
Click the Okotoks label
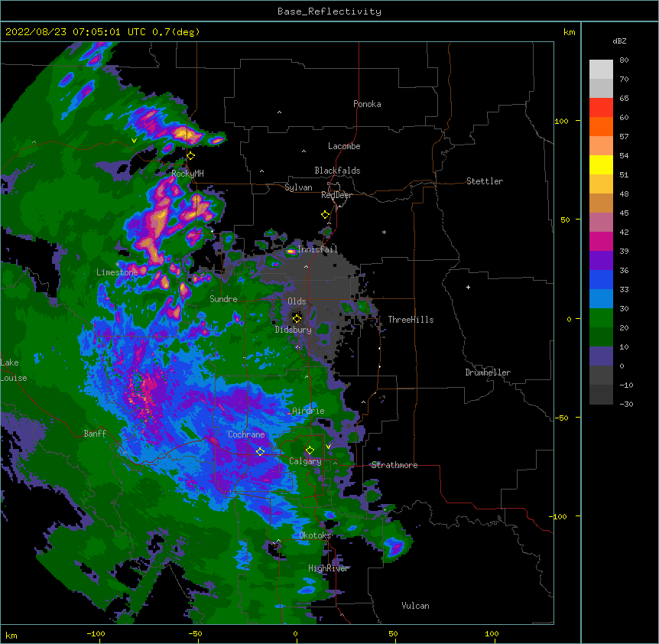pos(315,535)
